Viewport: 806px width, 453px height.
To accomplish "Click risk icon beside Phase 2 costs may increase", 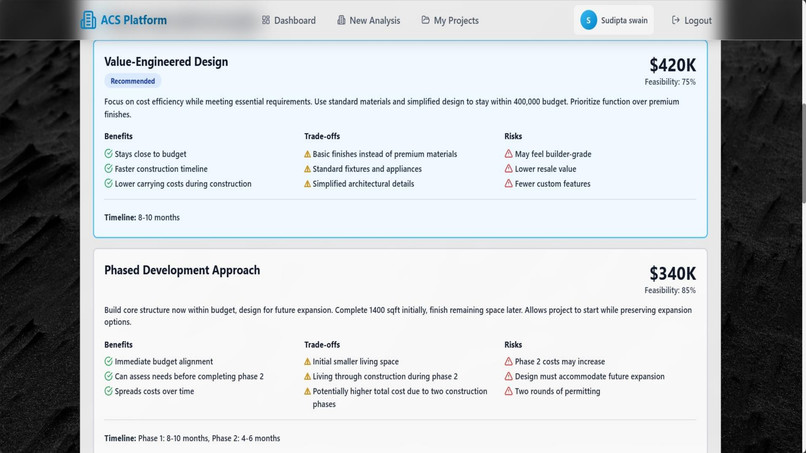I will tap(508, 361).
